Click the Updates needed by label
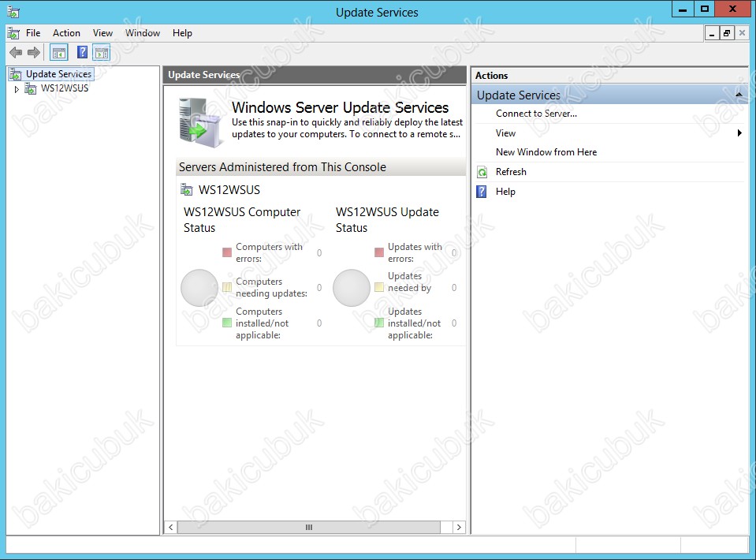Viewport: 756px width, 560px height. [410, 282]
